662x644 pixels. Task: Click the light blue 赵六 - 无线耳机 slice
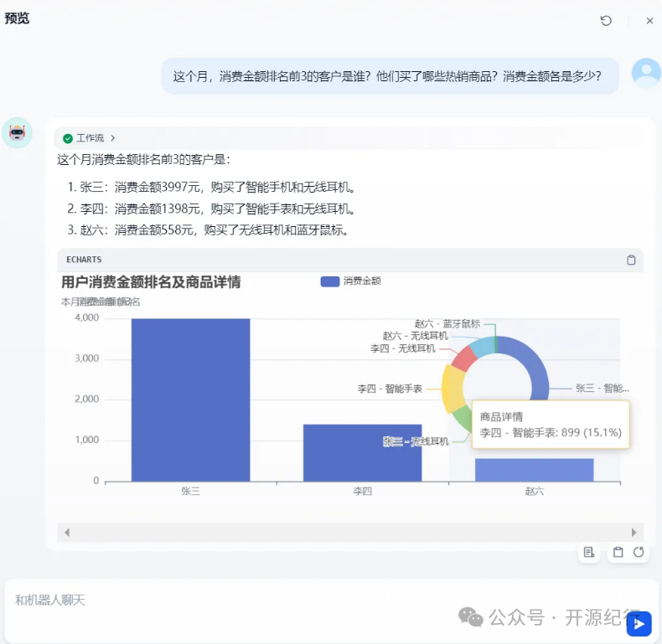point(484,347)
